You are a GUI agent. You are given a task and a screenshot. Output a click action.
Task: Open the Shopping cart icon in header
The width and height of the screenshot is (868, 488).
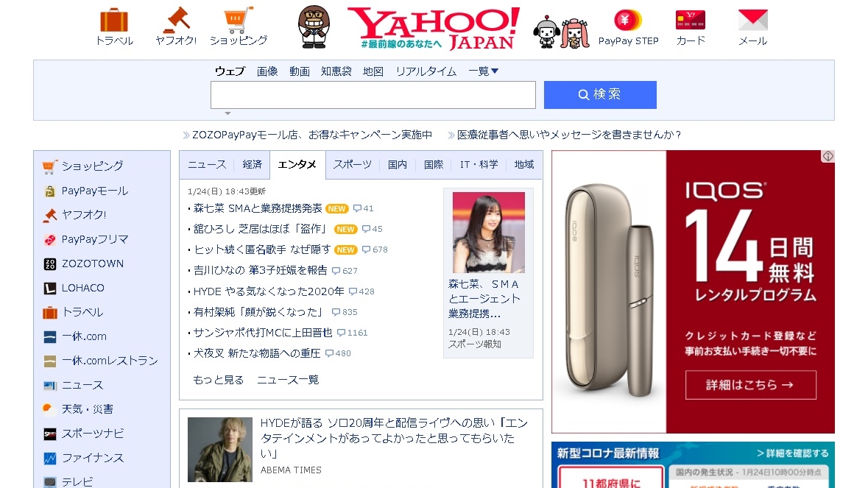238,20
